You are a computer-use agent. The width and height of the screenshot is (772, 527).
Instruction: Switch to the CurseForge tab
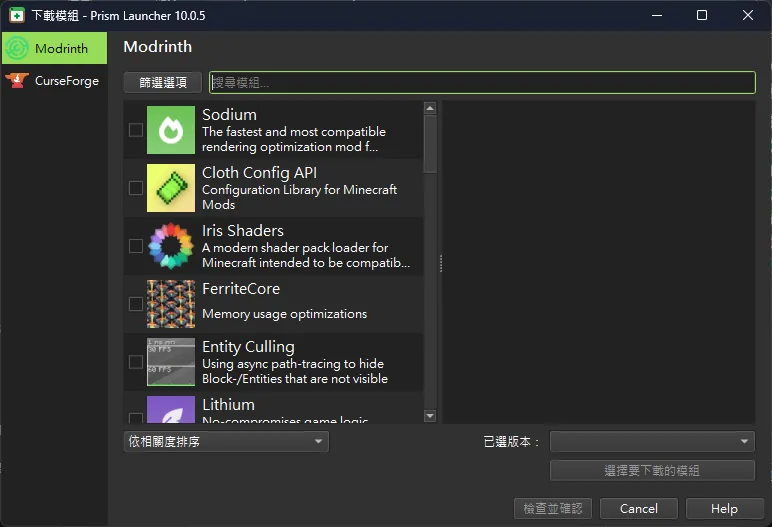[x=54, y=80]
